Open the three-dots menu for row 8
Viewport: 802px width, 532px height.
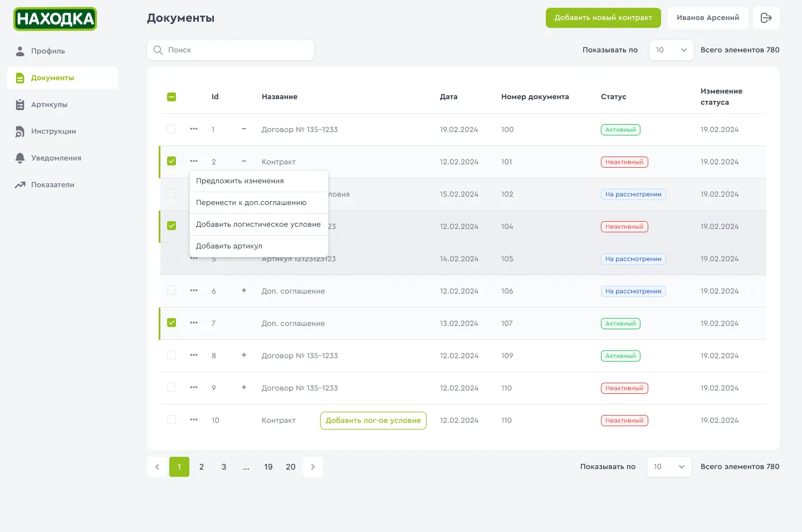pyautogui.click(x=194, y=355)
